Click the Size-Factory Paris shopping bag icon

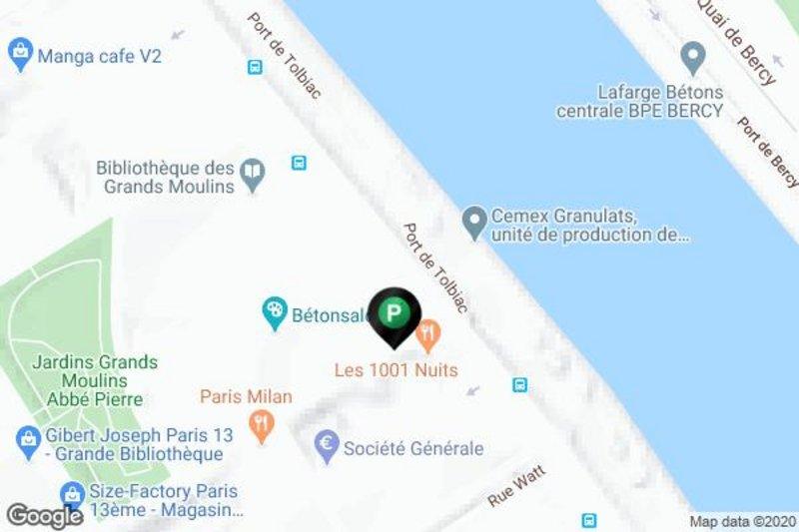coord(72,496)
